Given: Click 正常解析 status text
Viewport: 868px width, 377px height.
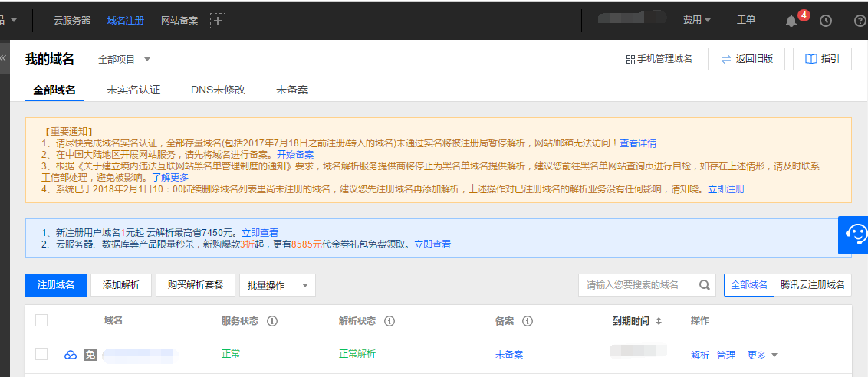Looking at the screenshot, I should [357, 354].
